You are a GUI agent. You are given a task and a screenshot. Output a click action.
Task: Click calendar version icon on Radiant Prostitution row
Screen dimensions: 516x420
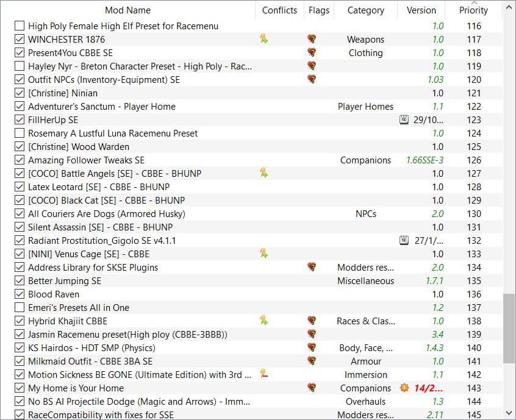pyautogui.click(x=404, y=240)
